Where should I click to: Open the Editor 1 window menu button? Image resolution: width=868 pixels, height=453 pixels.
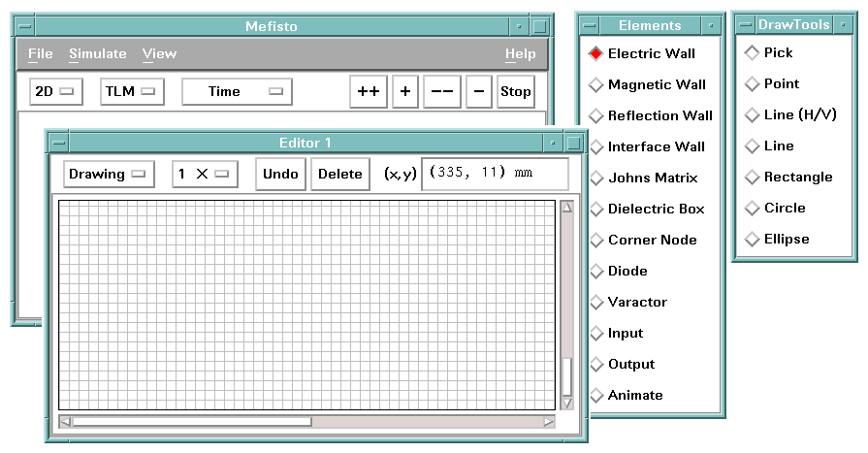[59, 143]
